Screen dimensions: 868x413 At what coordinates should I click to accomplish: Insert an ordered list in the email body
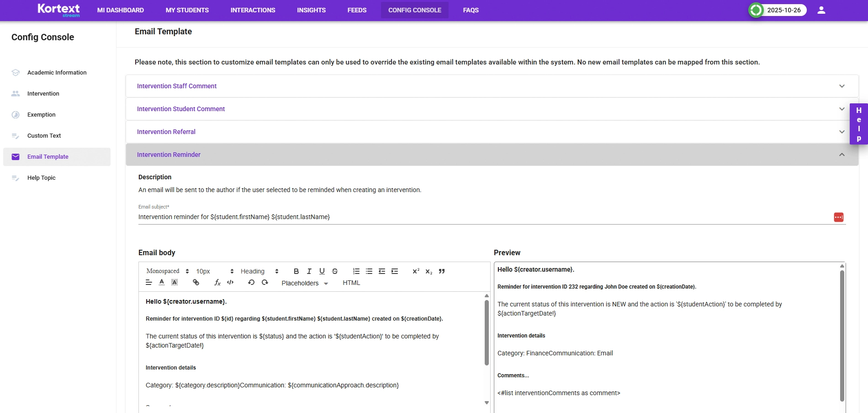point(356,271)
